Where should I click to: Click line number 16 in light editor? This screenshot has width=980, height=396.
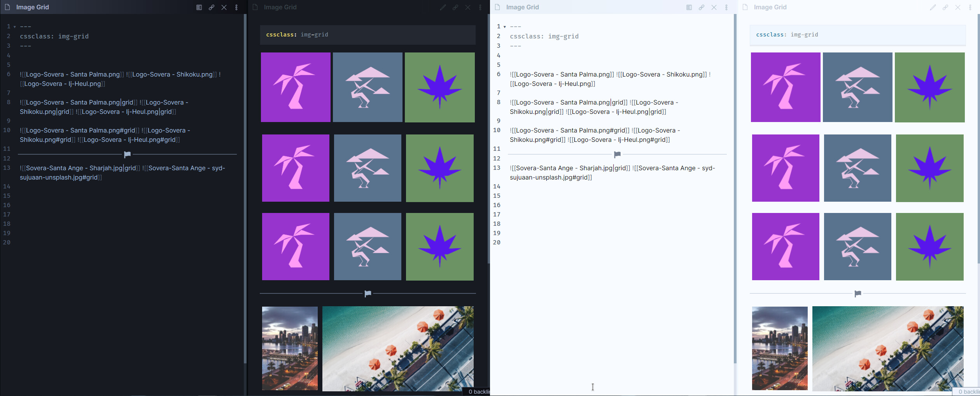497,205
